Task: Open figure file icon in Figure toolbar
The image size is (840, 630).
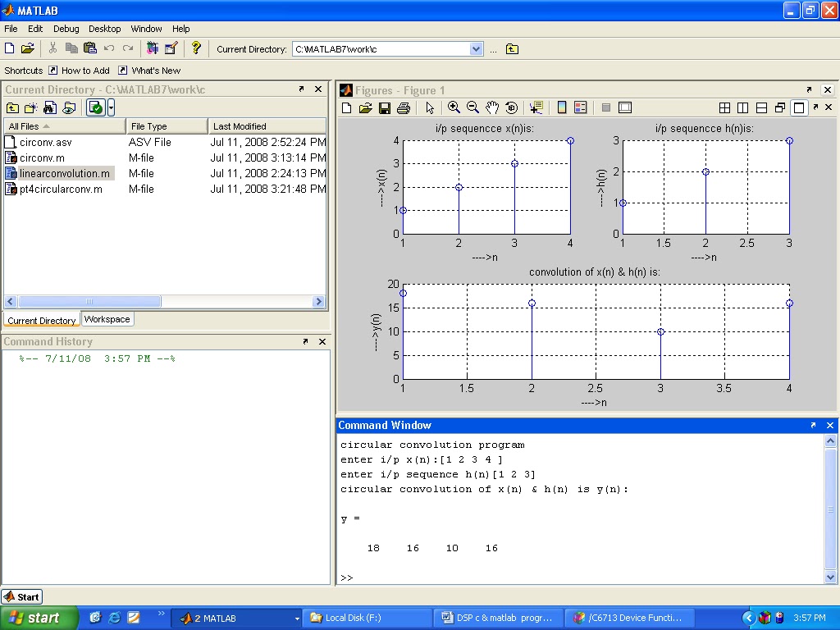Action: [x=365, y=108]
